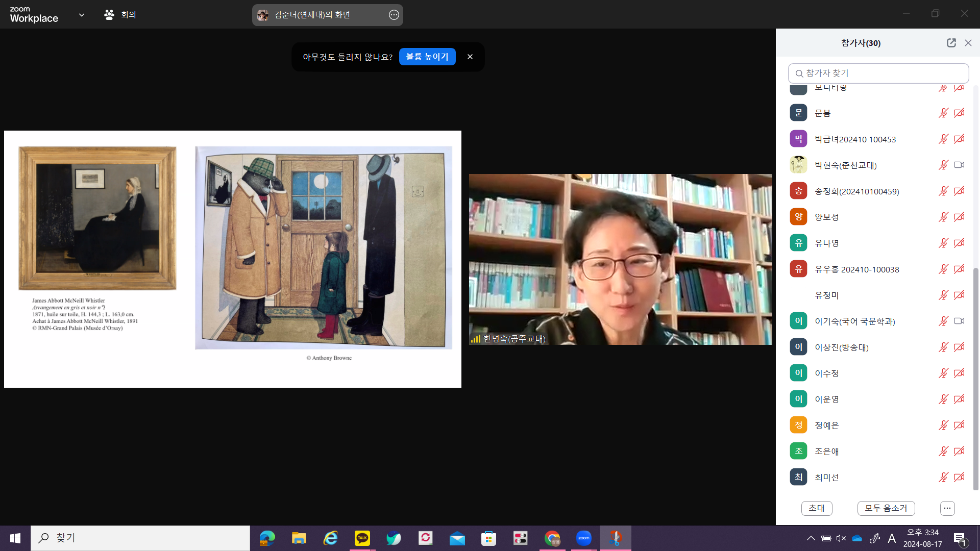Open screen share options (three-dot) for 김순녀 화면
The height and width of the screenshot is (551, 980).
(394, 15)
